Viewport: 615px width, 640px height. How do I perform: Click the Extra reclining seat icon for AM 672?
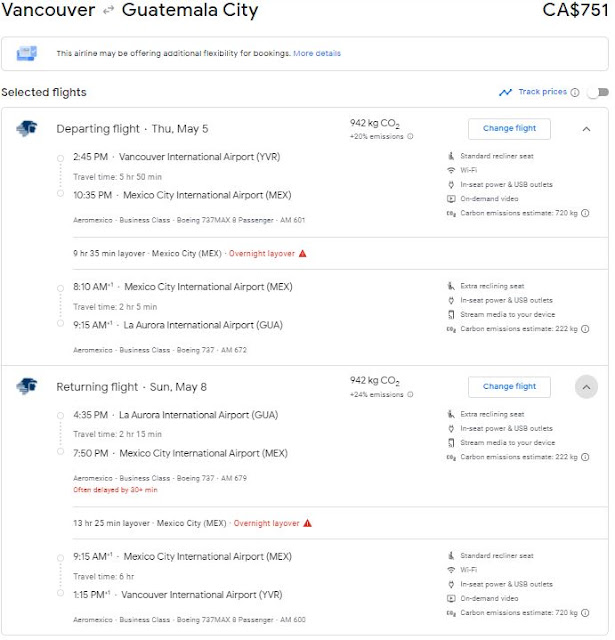pos(451,286)
